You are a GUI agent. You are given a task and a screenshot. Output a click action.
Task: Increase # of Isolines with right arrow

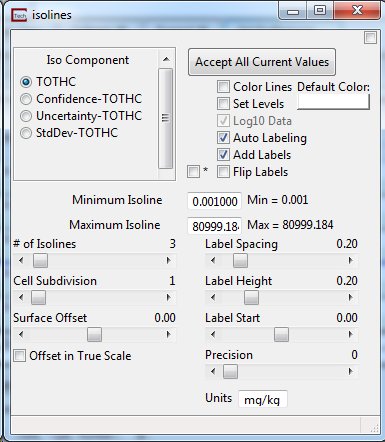pos(169,260)
